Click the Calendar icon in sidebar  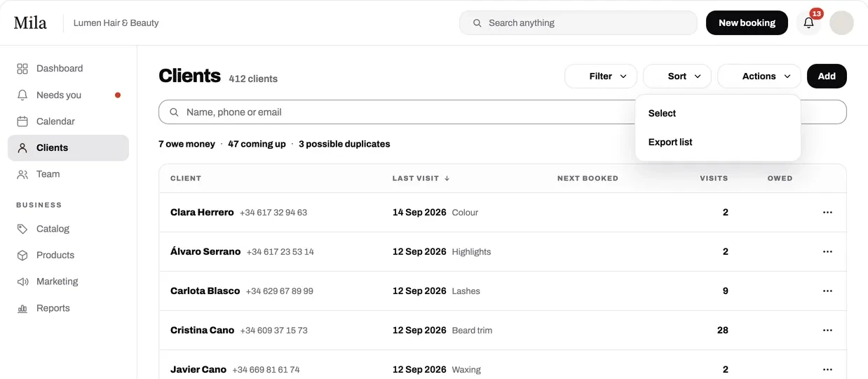coord(22,121)
